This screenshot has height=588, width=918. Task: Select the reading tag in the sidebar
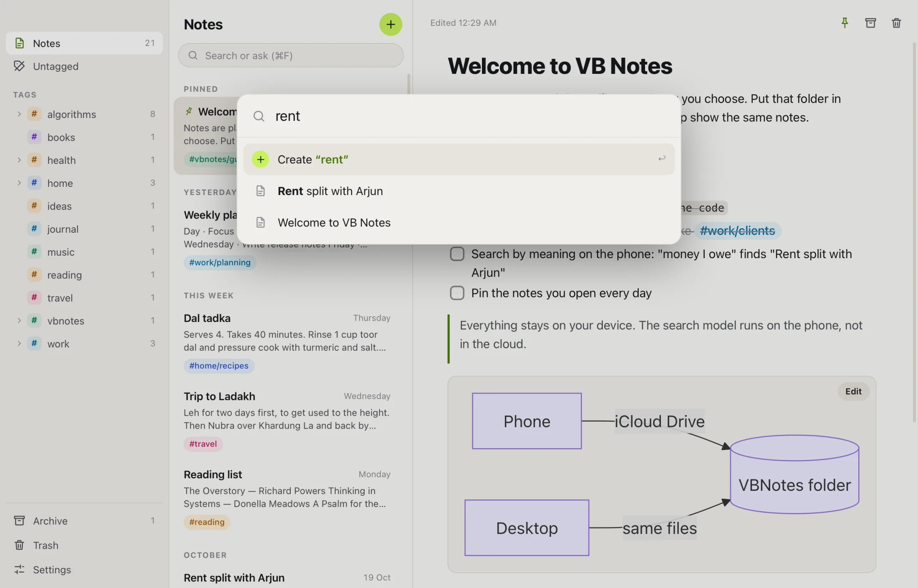(x=84, y=274)
